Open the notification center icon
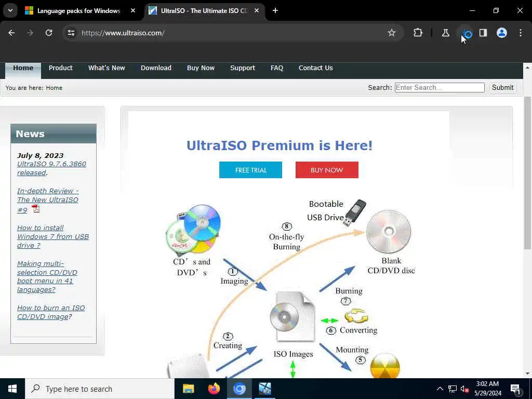This screenshot has height=399, width=532. tap(516, 389)
